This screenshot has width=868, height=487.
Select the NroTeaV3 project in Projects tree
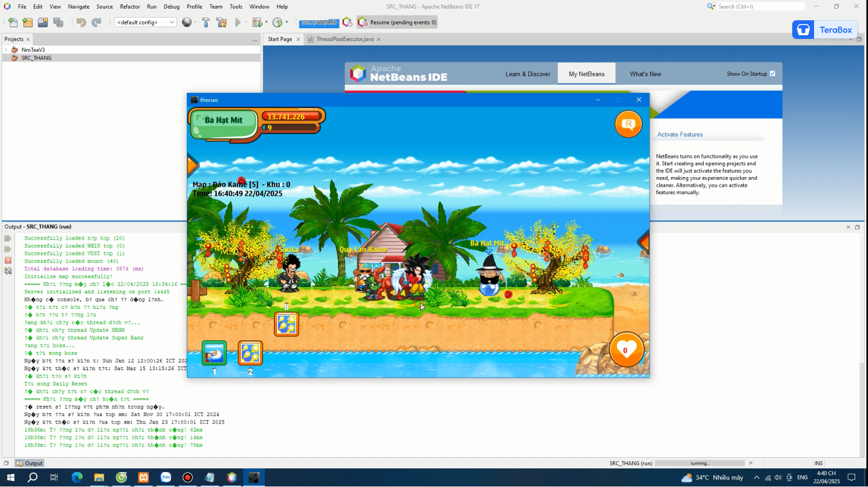33,50
